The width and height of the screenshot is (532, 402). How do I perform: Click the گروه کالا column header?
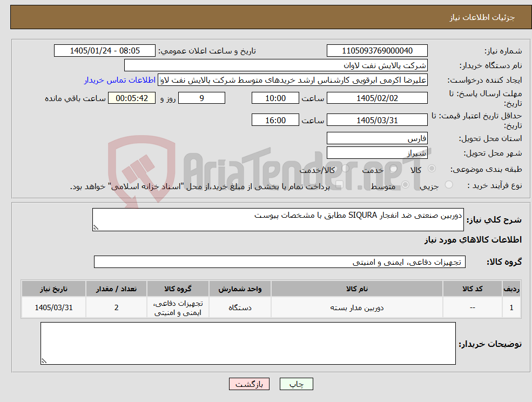[x=178, y=289]
